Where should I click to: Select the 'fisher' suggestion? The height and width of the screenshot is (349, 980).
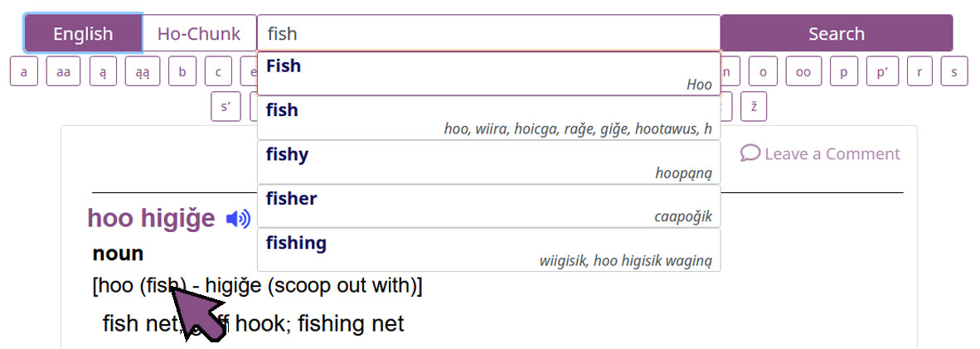pyautogui.click(x=488, y=206)
